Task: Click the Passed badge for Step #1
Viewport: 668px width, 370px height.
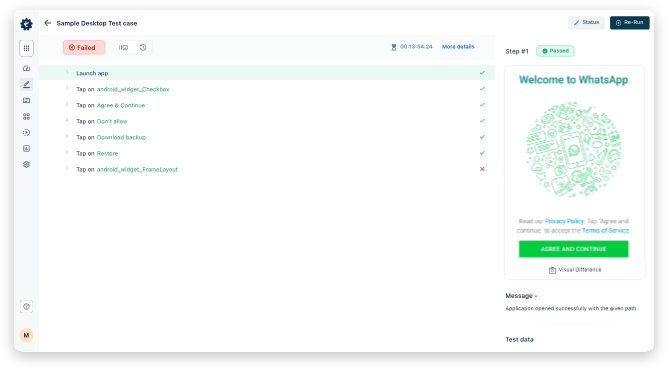Action: tap(555, 51)
